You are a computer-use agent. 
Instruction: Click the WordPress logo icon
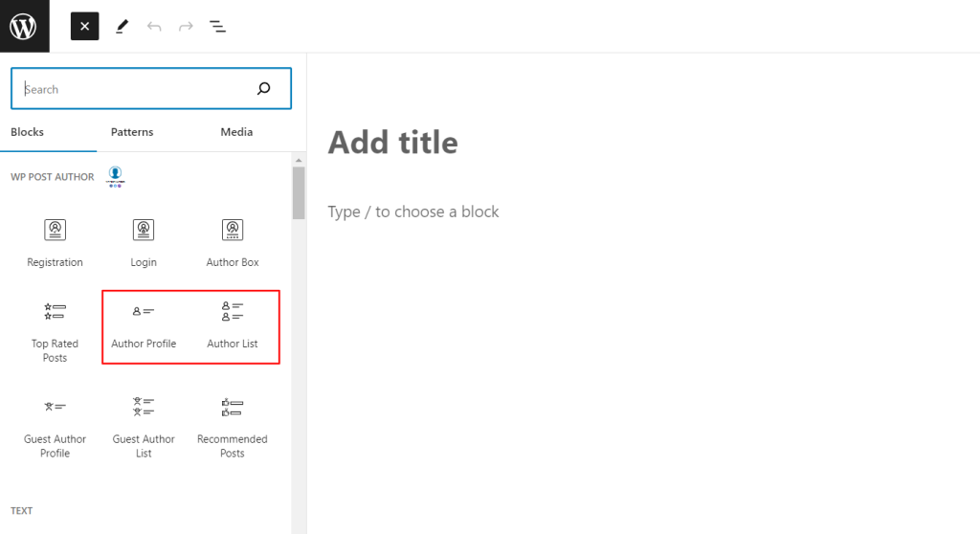coord(24,26)
